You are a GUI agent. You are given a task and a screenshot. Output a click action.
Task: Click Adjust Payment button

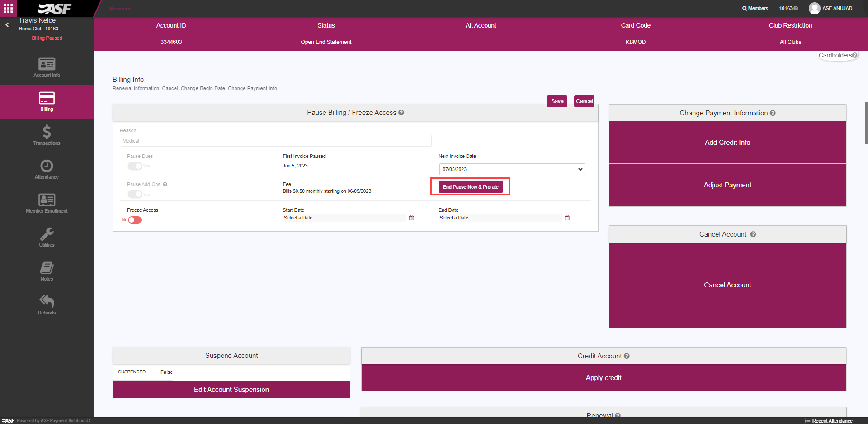[x=727, y=185]
